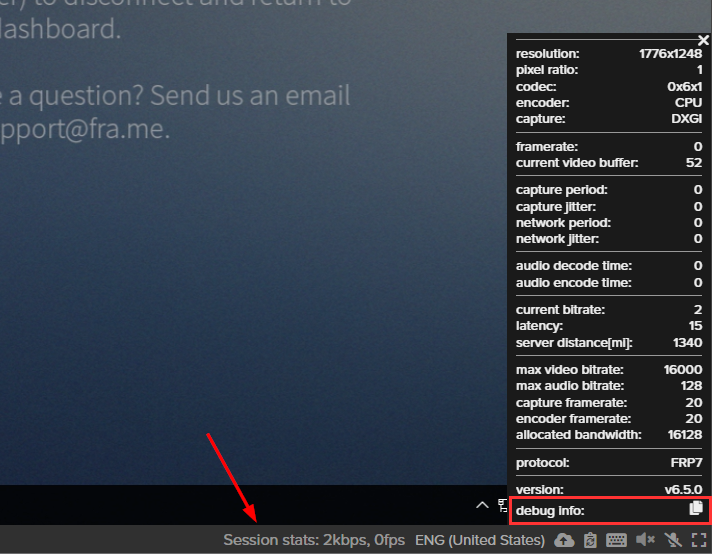
Task: Copy debug info using the copy icon
Action: pyautogui.click(x=696, y=510)
